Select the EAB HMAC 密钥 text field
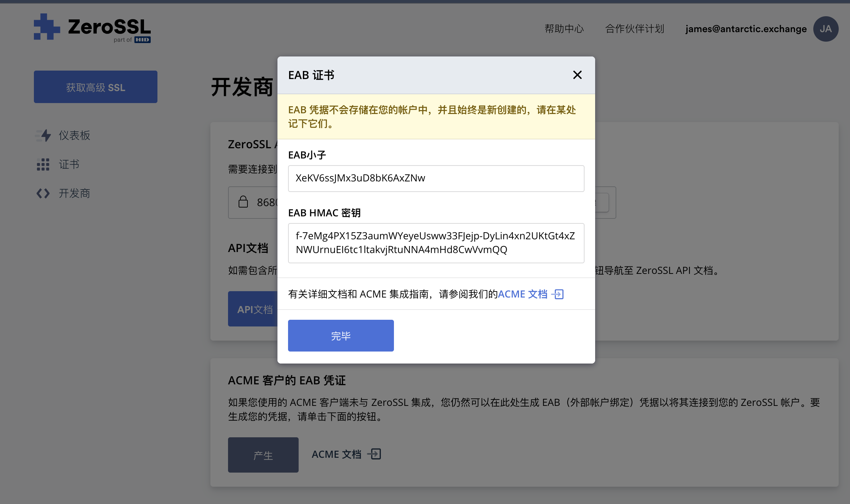Image resolution: width=850 pixels, height=504 pixels. [x=436, y=243]
